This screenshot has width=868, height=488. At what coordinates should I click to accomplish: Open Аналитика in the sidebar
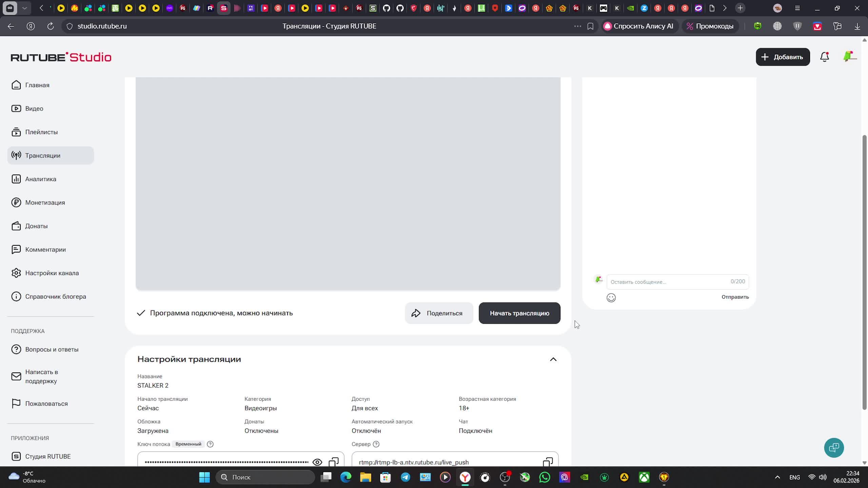[x=41, y=179]
